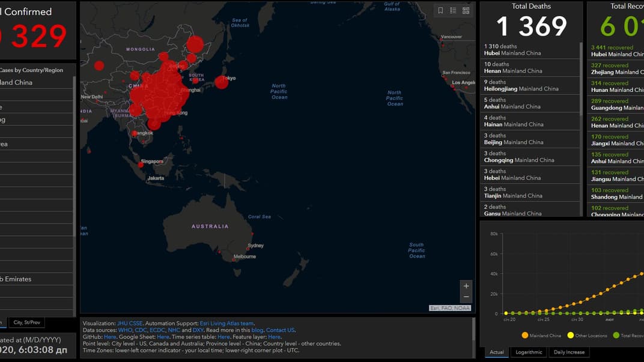Zoom in on the map

coord(466,286)
